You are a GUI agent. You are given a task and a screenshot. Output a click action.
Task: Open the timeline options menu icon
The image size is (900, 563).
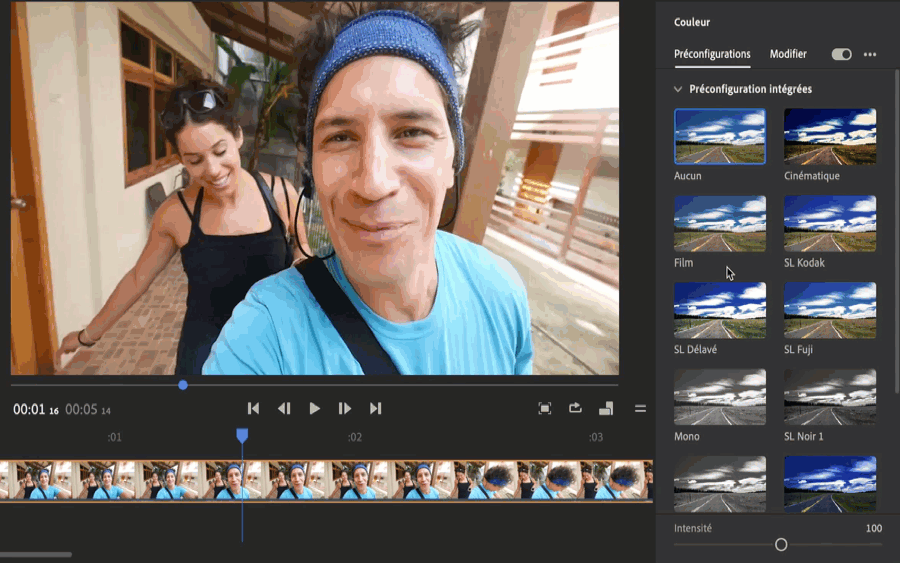tap(640, 408)
